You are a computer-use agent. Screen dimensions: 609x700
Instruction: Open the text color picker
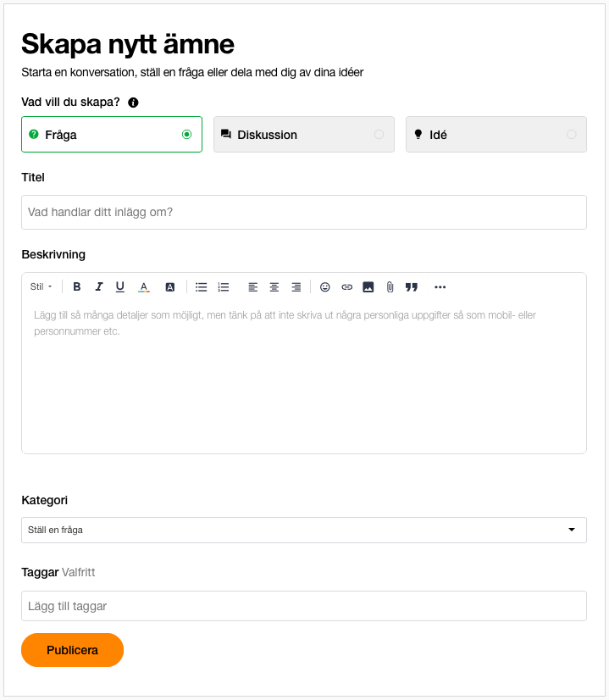click(144, 287)
